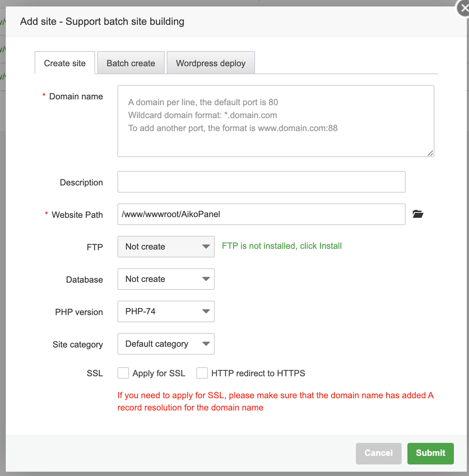Open folder browser for Website Path

point(418,214)
